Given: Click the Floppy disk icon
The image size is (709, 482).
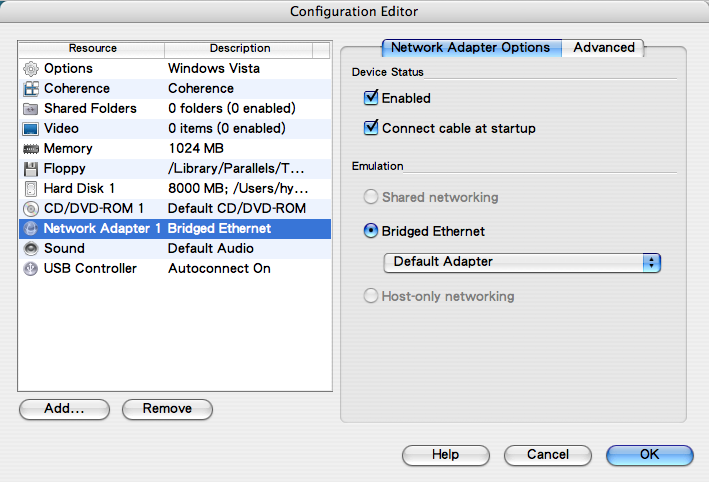Looking at the screenshot, I should [x=31, y=169].
